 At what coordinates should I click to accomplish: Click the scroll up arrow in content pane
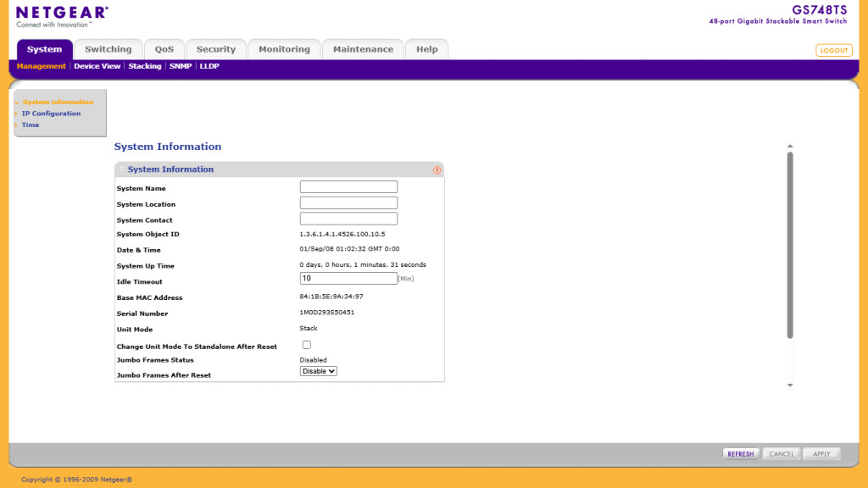(790, 147)
